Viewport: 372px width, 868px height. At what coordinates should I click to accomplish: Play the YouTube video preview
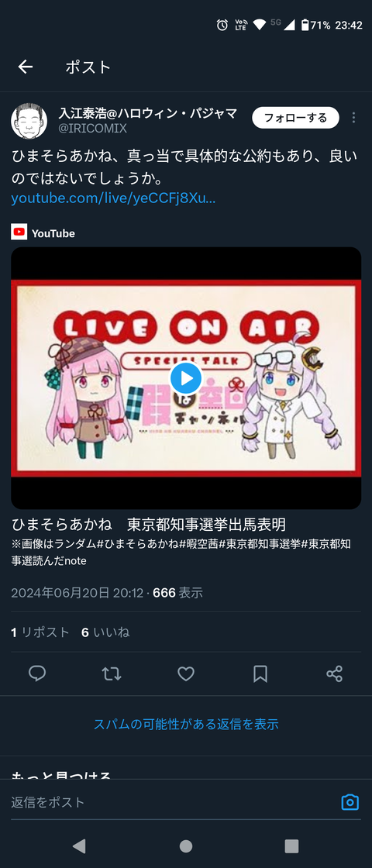tap(186, 378)
